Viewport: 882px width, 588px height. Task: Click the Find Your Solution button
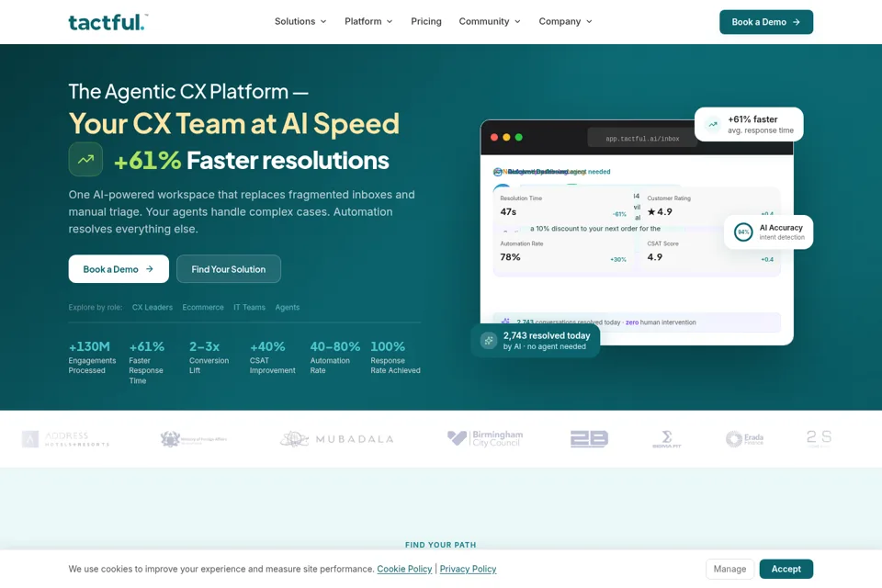pos(229,269)
